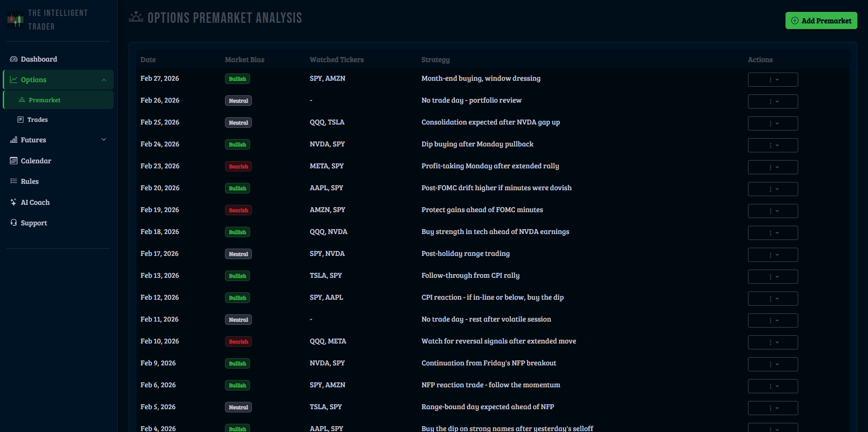
Task: Open the actions dropdown for Feb 27, 2026
Action: [773, 79]
